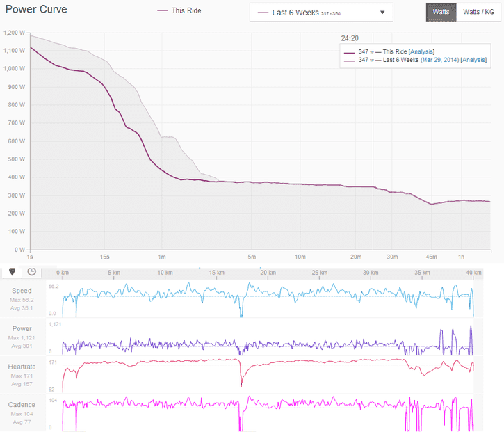This screenshot has height=432, width=504.
Task: Click the '0 km' distance axis mark
Action: (63, 273)
